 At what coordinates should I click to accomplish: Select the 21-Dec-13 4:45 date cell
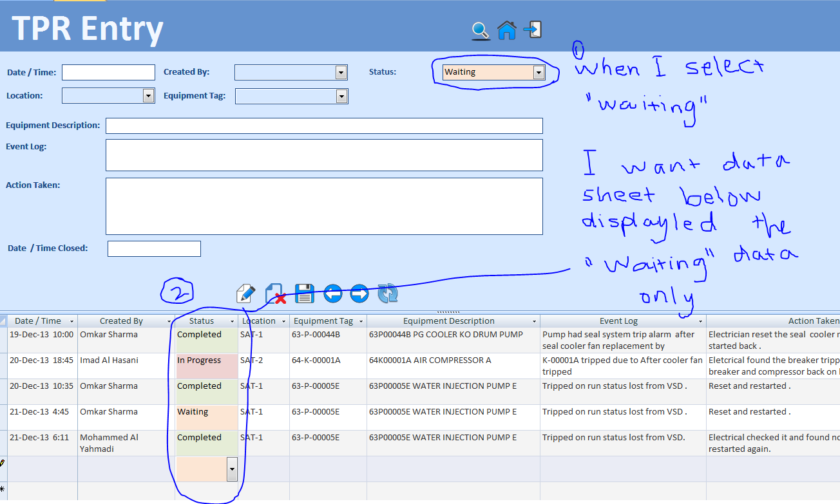[43, 418]
